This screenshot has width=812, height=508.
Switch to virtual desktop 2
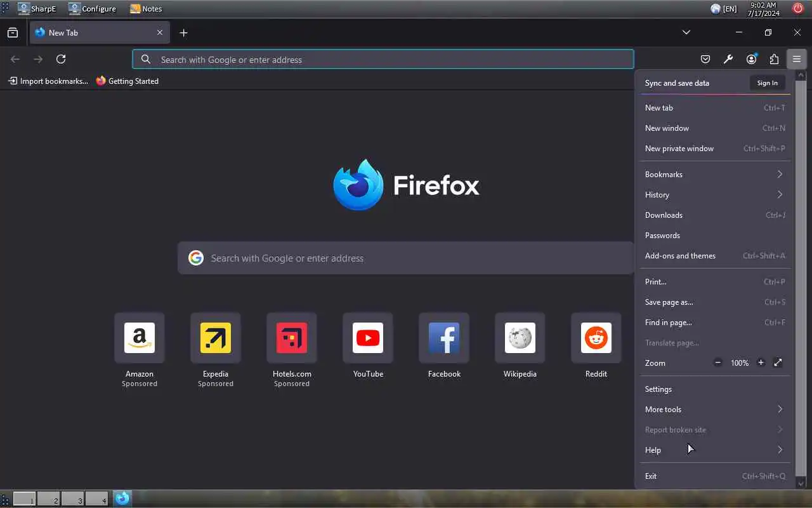pos(48,498)
